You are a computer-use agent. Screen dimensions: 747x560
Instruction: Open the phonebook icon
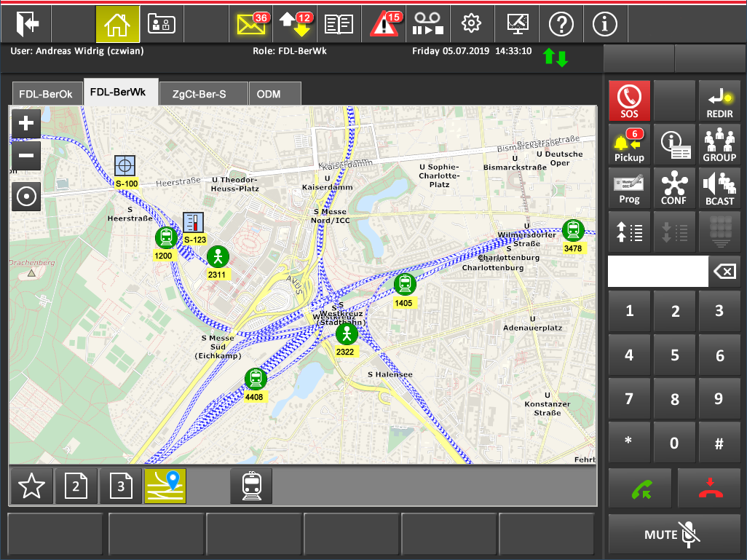click(339, 24)
